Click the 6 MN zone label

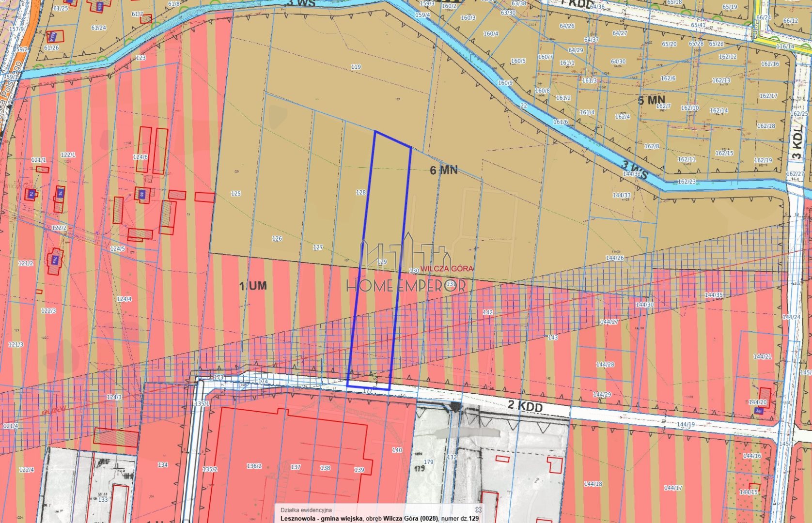pos(444,170)
